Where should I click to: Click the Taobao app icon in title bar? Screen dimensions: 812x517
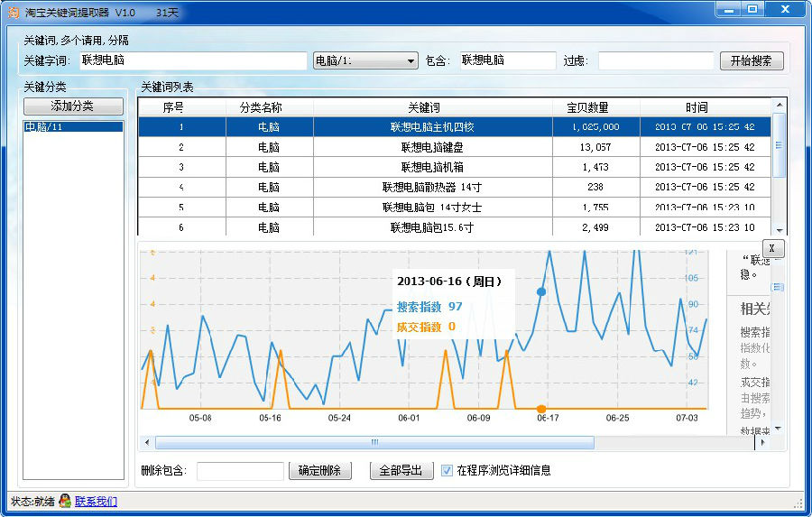[x=13, y=13]
